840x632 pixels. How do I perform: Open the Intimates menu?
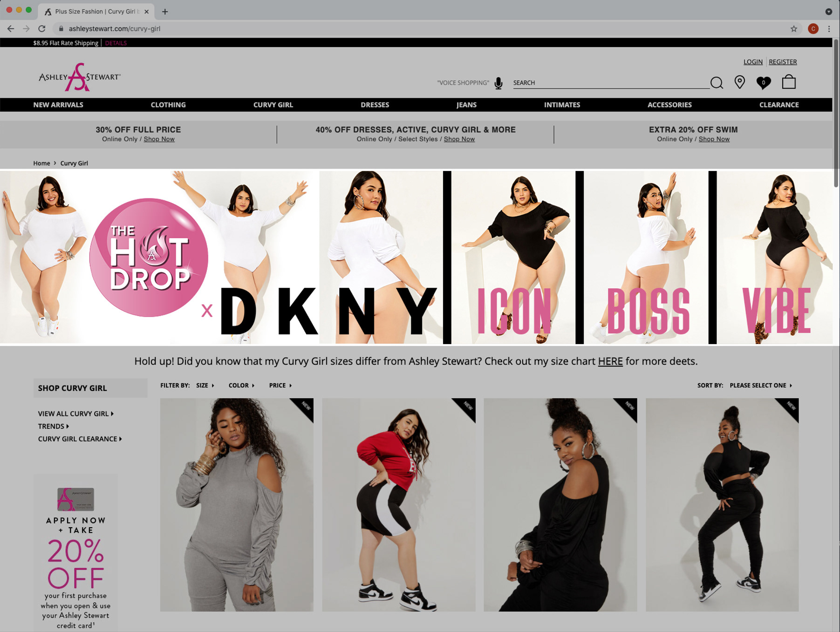(562, 105)
